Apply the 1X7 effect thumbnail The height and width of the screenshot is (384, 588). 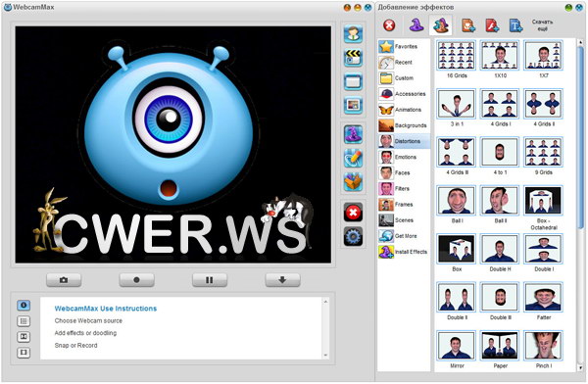543,55
